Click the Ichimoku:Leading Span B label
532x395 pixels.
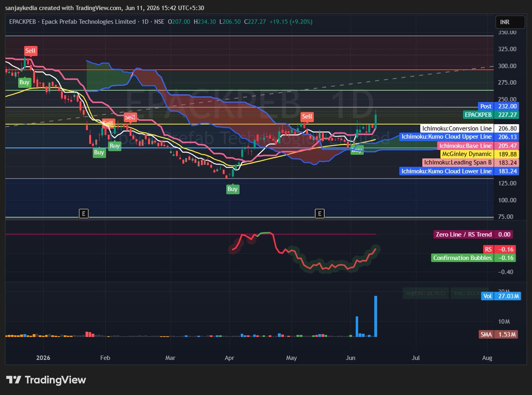pos(470,163)
